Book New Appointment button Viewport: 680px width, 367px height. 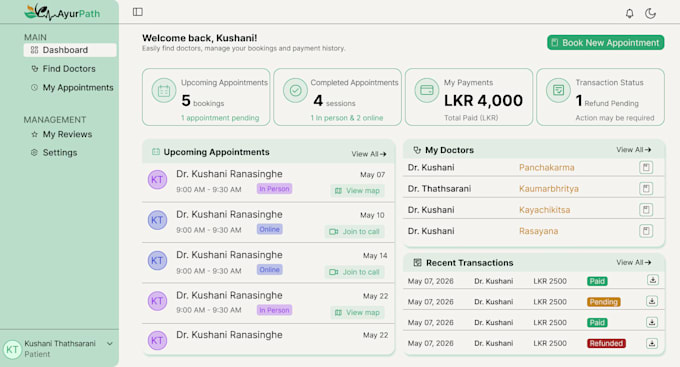(605, 43)
